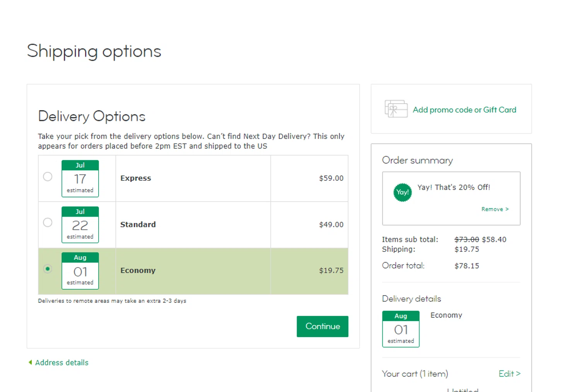Go back to Address details
This screenshot has height=392, width=580.
62,363
